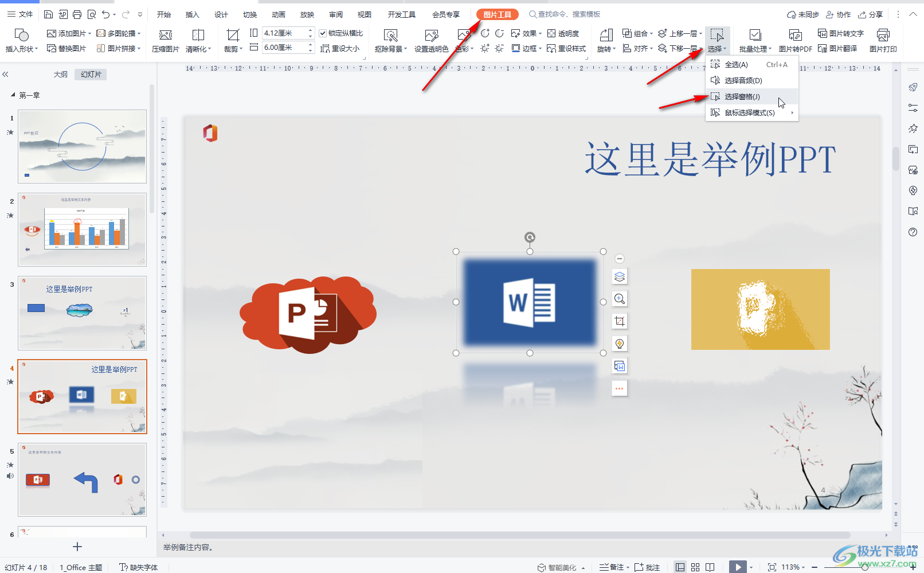Image resolution: width=924 pixels, height=573 pixels.
Task: Choose Select All (全选) menu item
Action: coord(751,64)
